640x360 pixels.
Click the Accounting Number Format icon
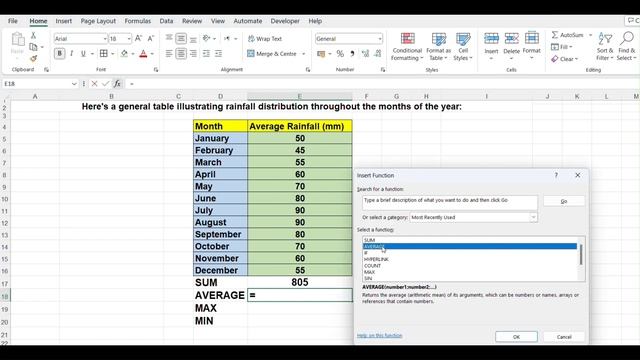[321, 53]
